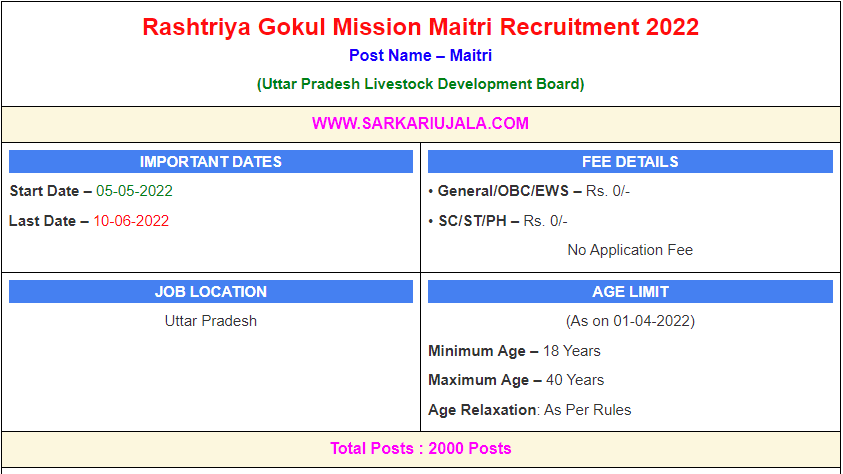The width and height of the screenshot is (843, 474).
Task: Select the Uttar Pradesh Livestock Development Board text
Action: [420, 84]
